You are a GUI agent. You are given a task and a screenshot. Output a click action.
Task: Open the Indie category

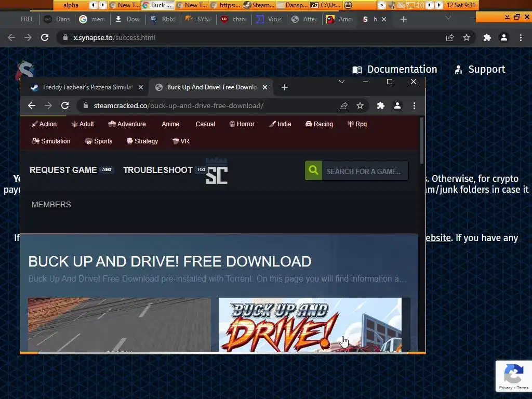point(280,124)
